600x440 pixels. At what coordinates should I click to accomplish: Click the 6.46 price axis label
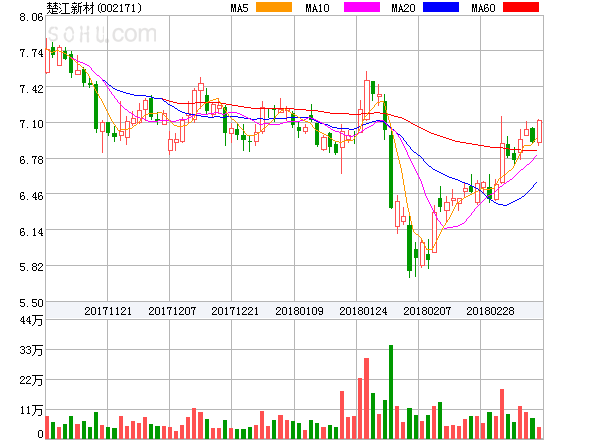click(x=31, y=196)
